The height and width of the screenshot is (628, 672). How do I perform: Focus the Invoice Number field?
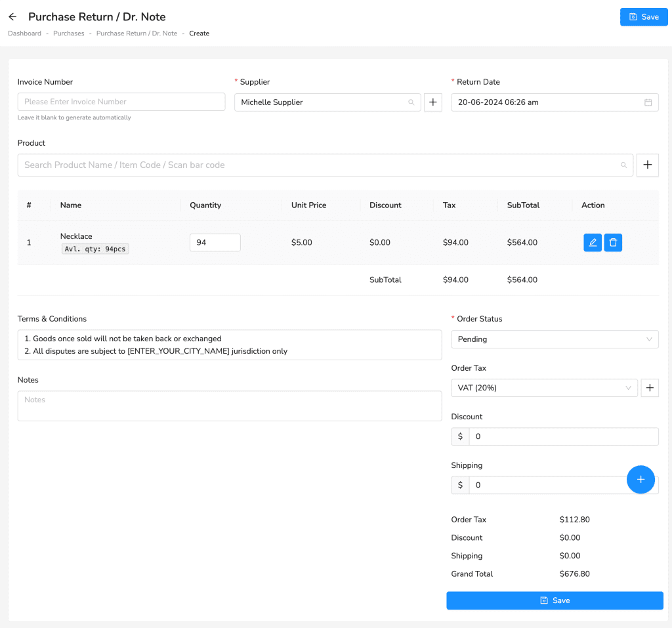[121, 102]
